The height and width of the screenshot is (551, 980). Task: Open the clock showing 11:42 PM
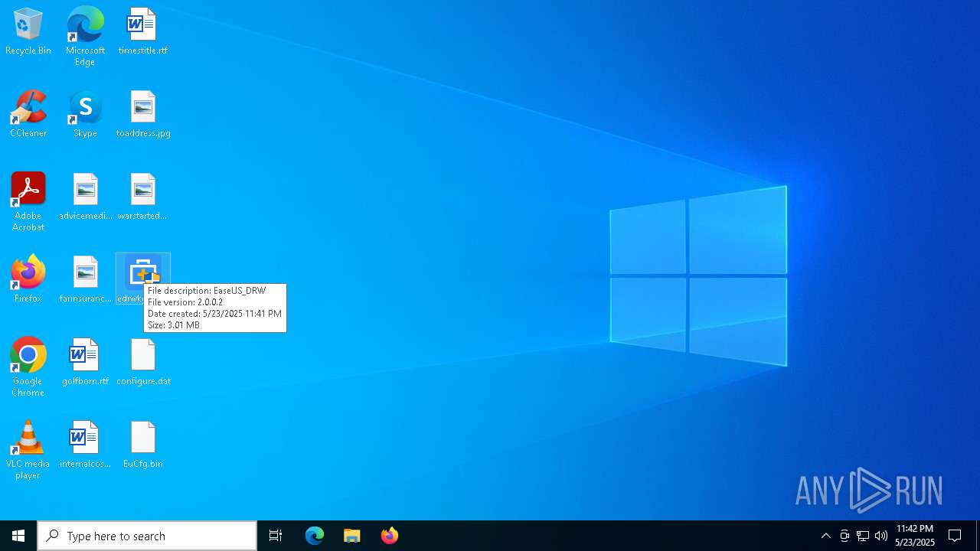click(915, 536)
